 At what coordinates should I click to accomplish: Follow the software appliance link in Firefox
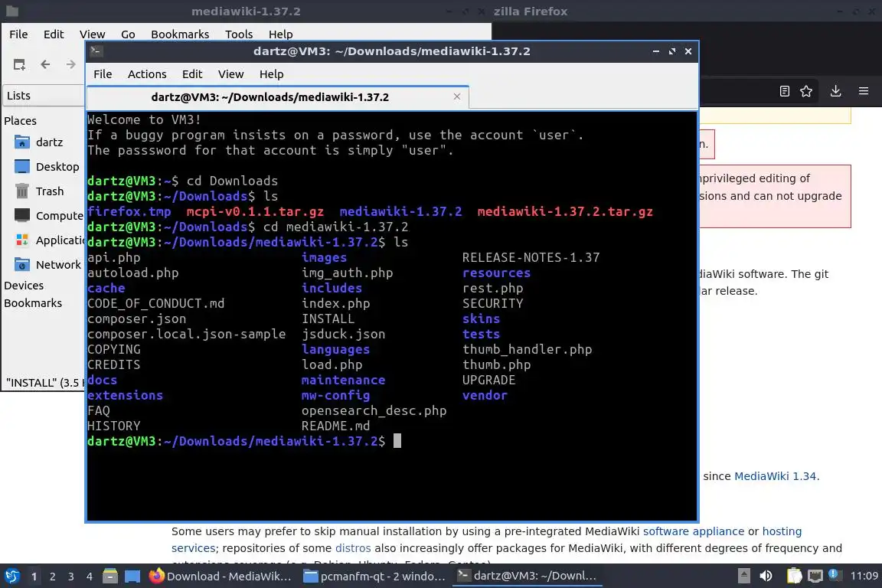point(694,531)
